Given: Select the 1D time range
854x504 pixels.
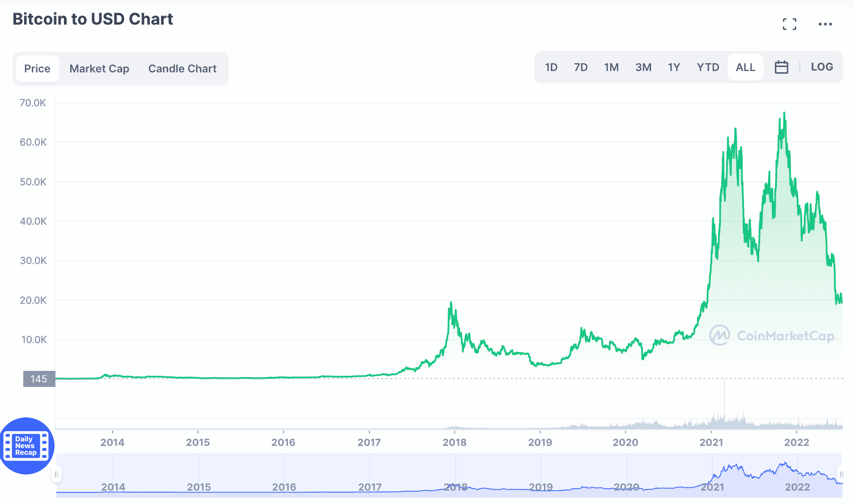Looking at the screenshot, I should coord(551,67).
